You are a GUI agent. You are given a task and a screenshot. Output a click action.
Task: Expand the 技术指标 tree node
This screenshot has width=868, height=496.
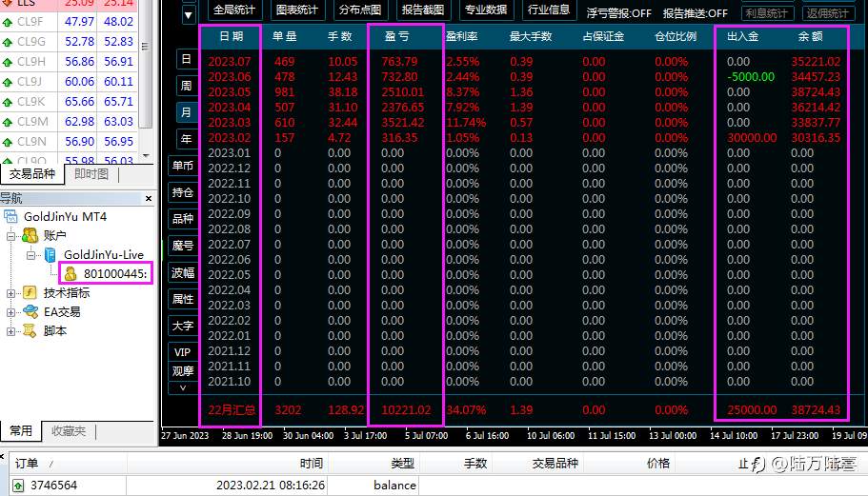pos(10,293)
